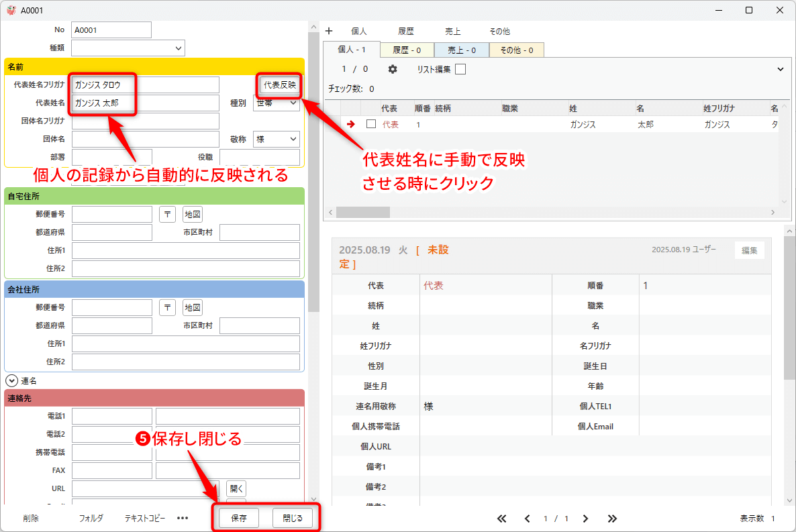Check the box on the 代表 list row
This screenshot has width=796, height=532.
(371, 124)
